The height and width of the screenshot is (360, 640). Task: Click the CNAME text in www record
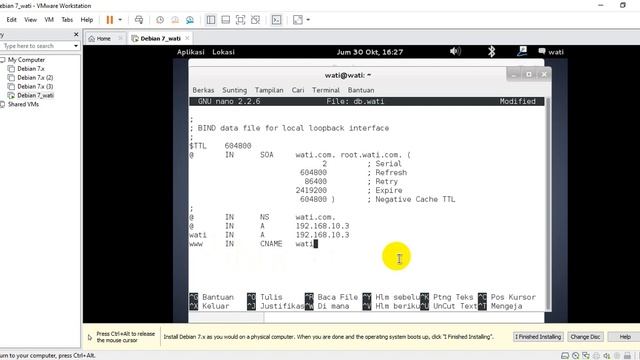271,244
